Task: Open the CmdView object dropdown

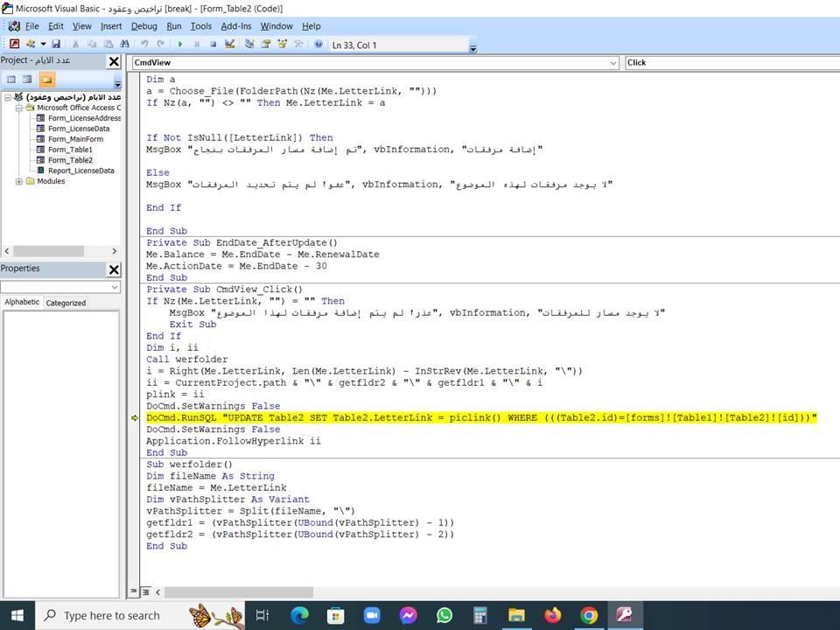Action: (x=612, y=63)
